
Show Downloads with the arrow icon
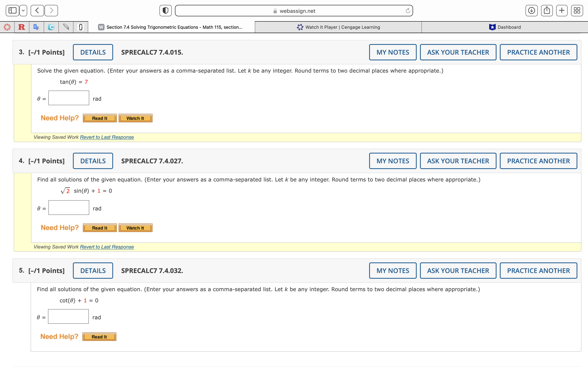pos(532,10)
